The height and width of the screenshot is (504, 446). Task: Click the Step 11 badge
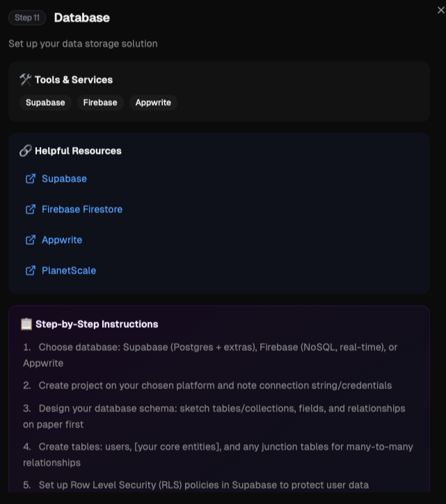(27, 18)
